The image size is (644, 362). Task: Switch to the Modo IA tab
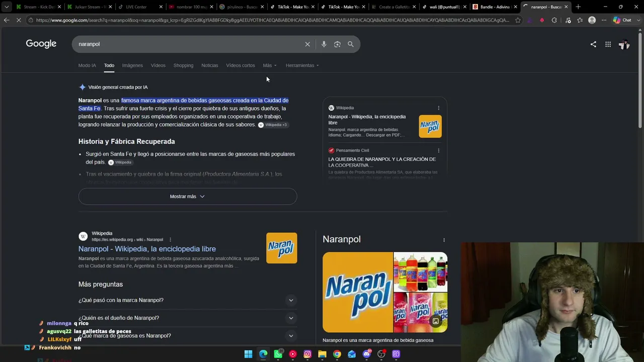point(87,65)
